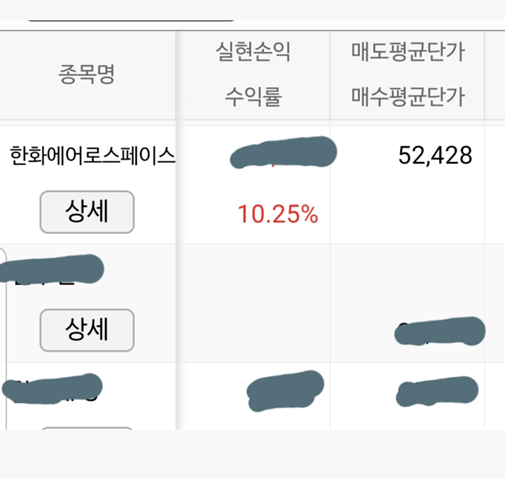
Task: Click the 10.25% return rate value
Action: pos(278,214)
